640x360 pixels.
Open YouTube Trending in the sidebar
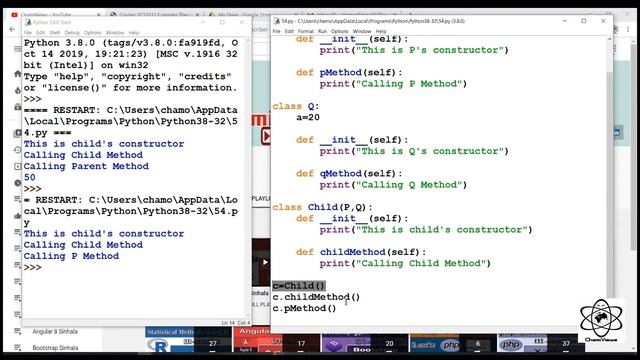click(x=18, y=90)
